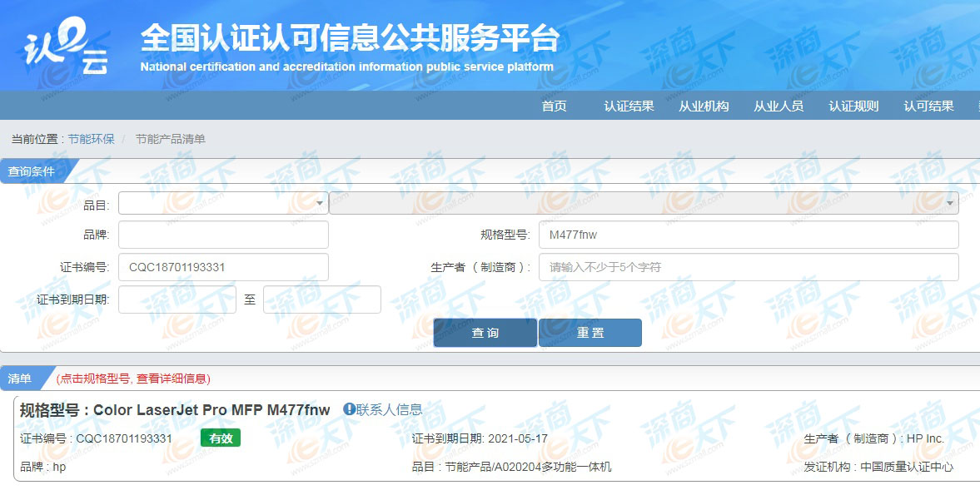Click the 重置 reset button

(590, 333)
